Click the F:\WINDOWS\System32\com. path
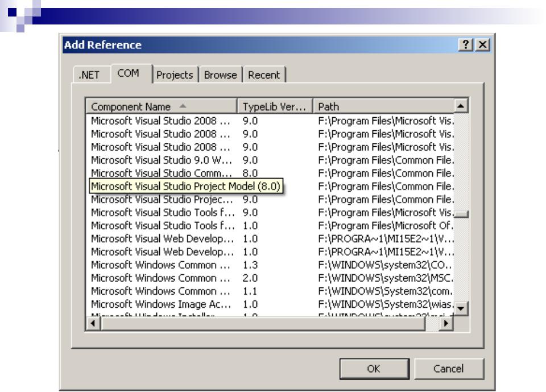This screenshot has height=392, width=546. point(385,291)
